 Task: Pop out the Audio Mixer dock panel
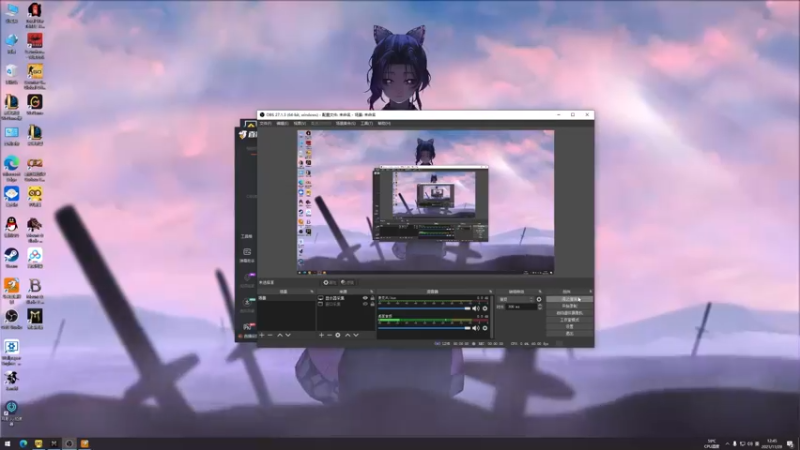pyautogui.click(x=490, y=292)
